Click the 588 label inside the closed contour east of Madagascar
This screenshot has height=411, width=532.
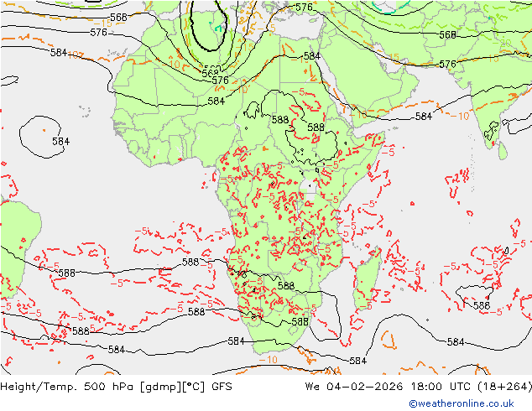point(482,305)
